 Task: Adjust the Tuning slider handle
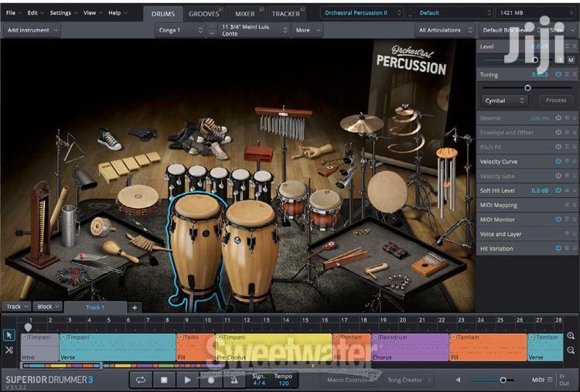pyautogui.click(x=528, y=87)
